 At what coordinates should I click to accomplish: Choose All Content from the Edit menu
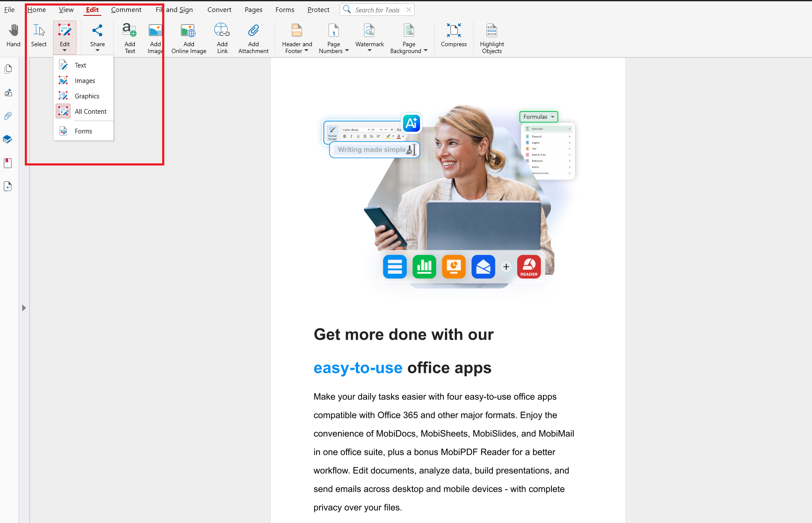click(x=90, y=111)
